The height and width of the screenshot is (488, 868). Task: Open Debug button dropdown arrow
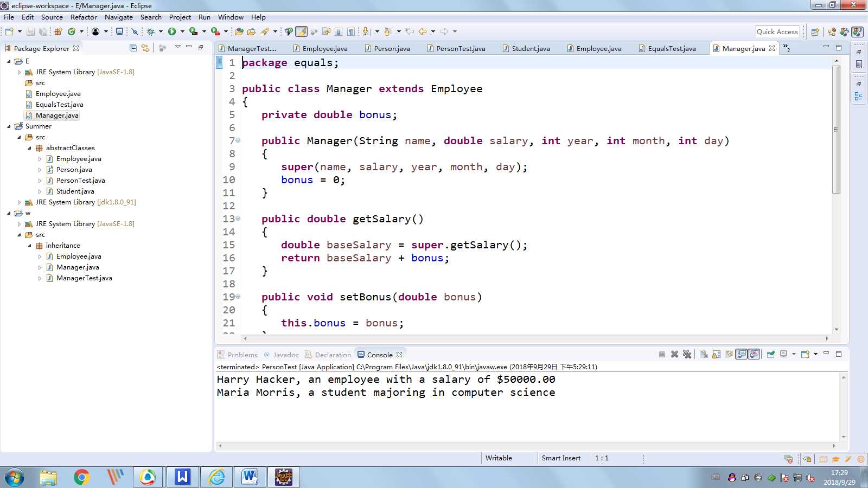[161, 31]
